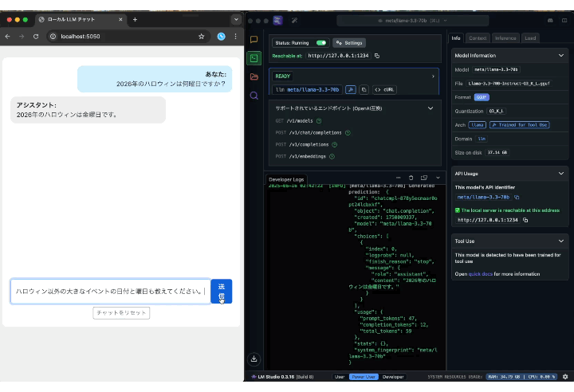Open the quick docs link
This screenshot has height=392, width=574.
480,274
